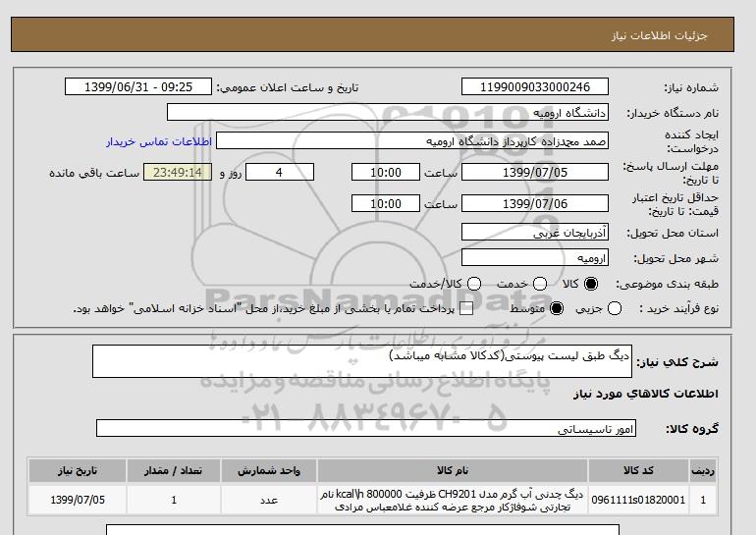Click the گروه کالا label

click(x=692, y=428)
